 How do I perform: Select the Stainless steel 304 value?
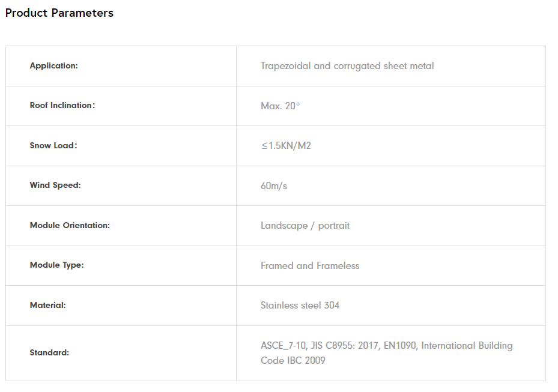pos(300,306)
